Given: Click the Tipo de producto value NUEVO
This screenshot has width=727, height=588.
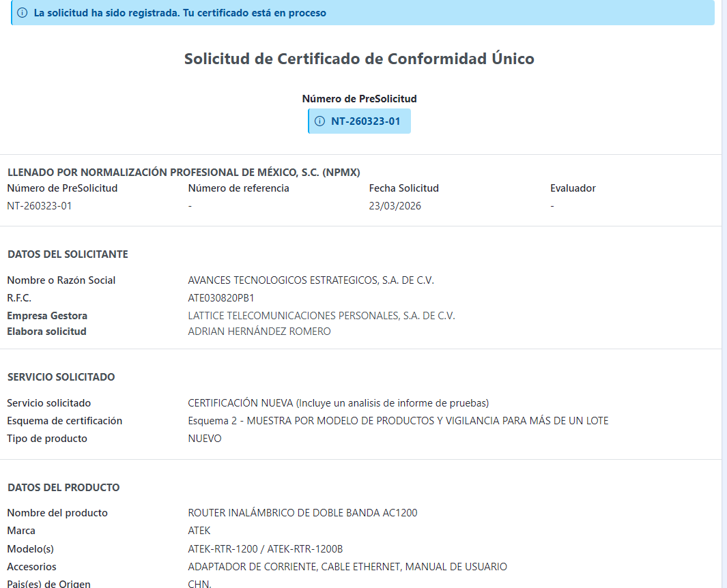Looking at the screenshot, I should coord(205,439).
